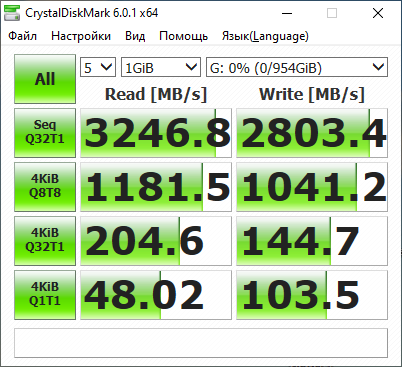Open the Язык(Language) menu
The width and height of the screenshot is (402, 367).
[265, 36]
